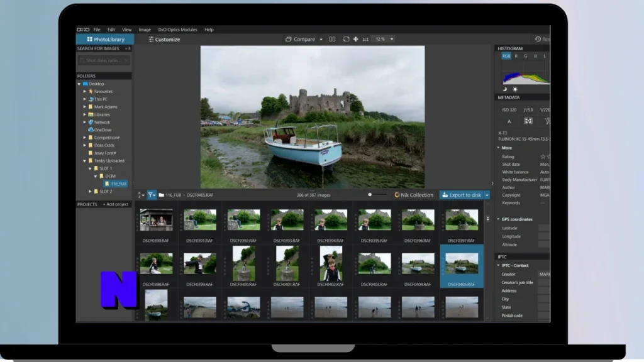Select This PC in folder tree
644x362 pixels.
(98, 99)
